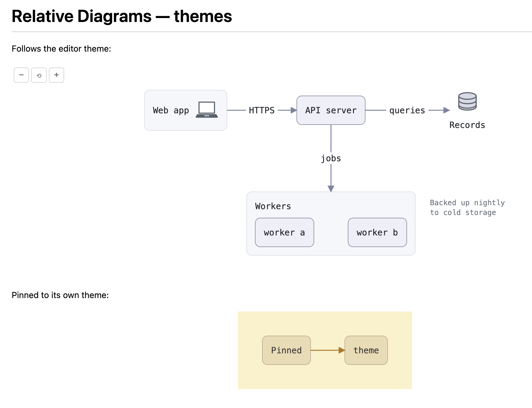Click 'Pinned to its own theme:' text

60,295
